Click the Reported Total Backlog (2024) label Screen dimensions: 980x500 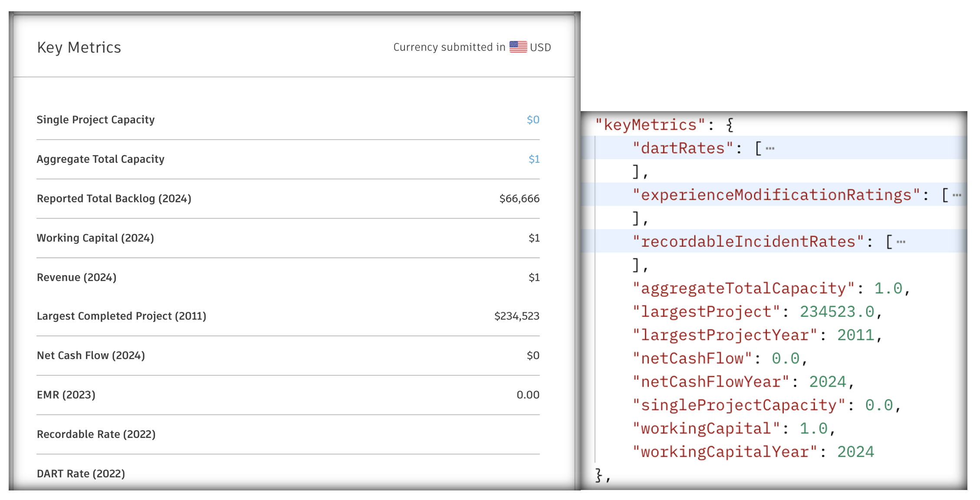[114, 199]
